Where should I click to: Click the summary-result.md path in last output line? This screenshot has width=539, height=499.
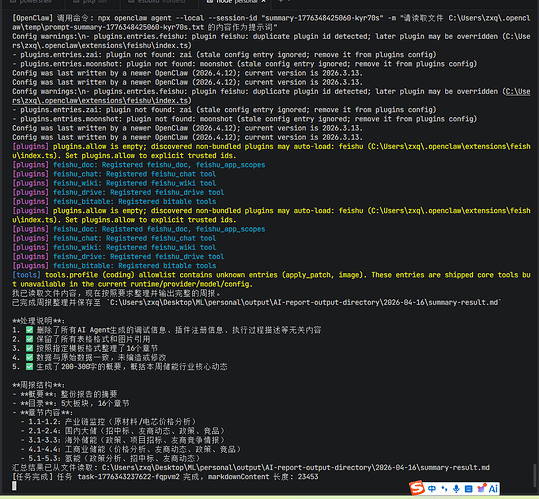(x=296, y=467)
